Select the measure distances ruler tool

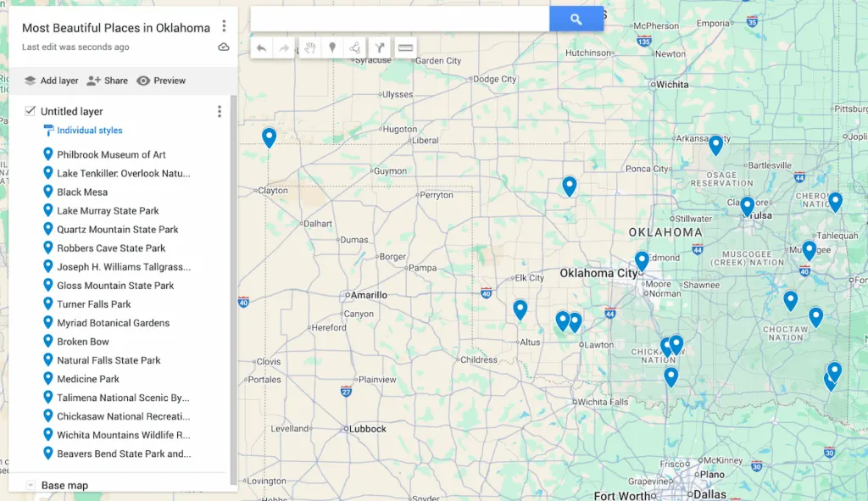click(x=405, y=48)
